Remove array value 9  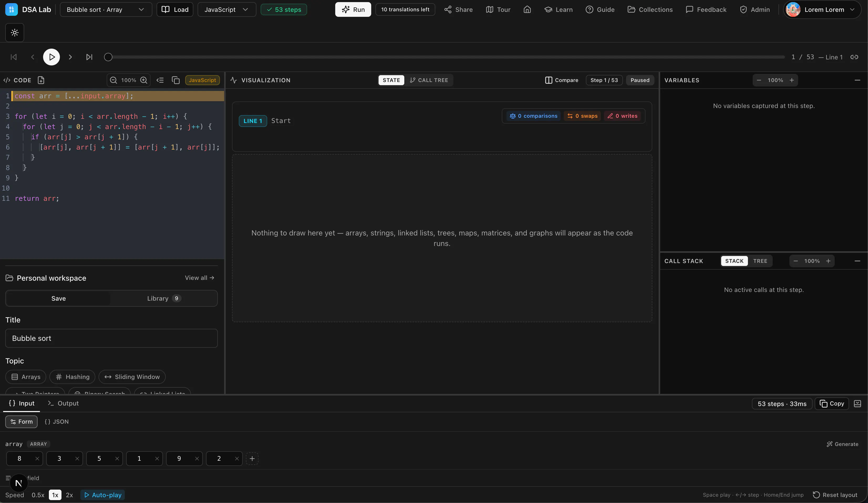point(197,459)
